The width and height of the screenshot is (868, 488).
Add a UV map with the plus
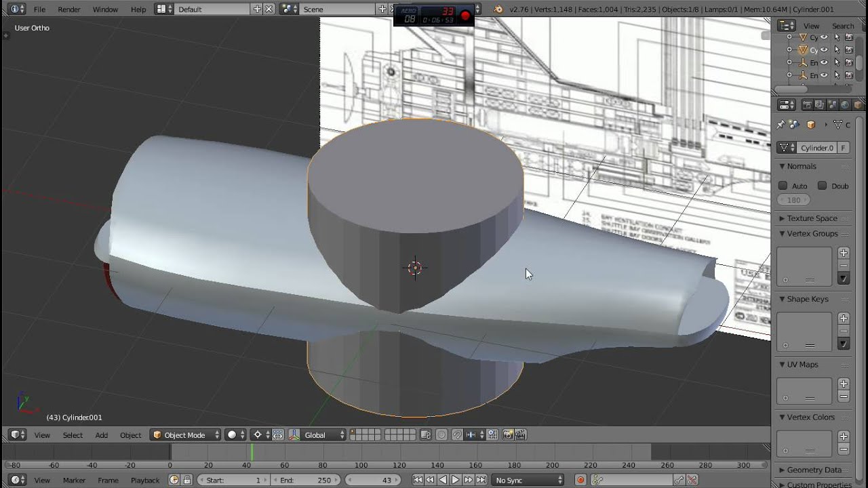[844, 384]
